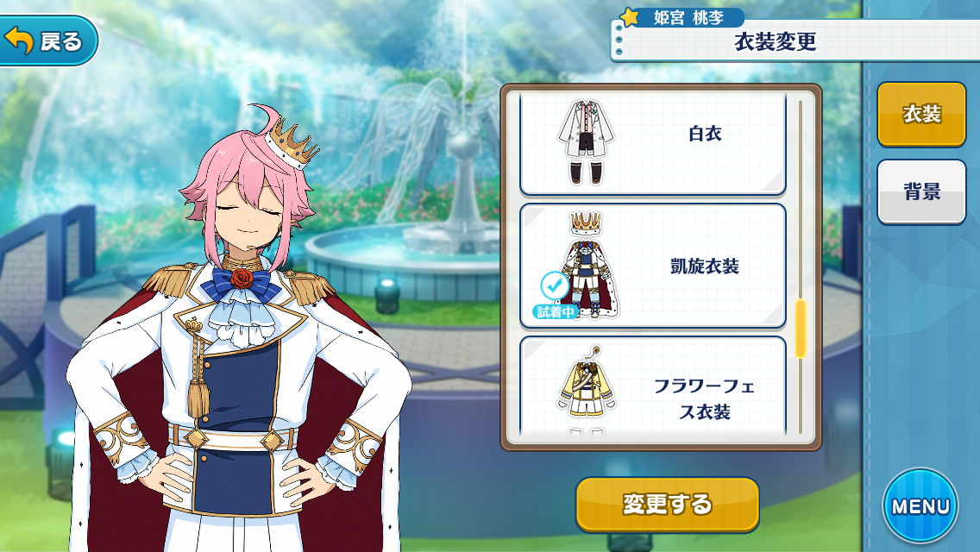Tap the red rose brooch on character

coord(242,277)
